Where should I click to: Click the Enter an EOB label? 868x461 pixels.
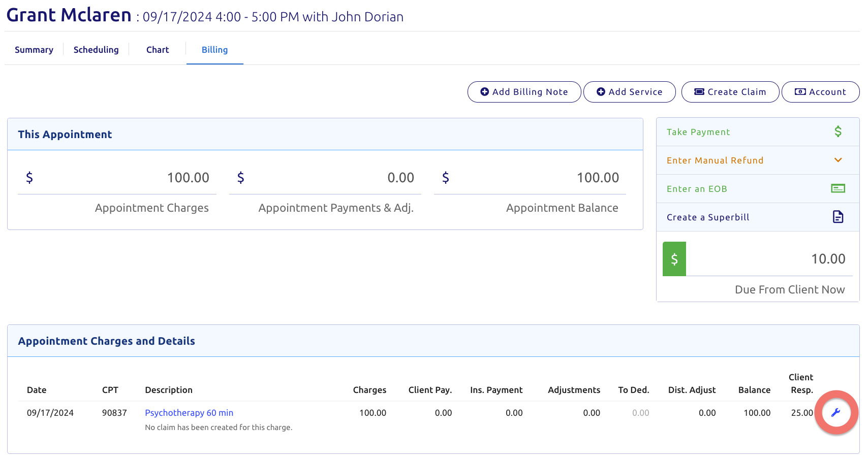point(697,189)
